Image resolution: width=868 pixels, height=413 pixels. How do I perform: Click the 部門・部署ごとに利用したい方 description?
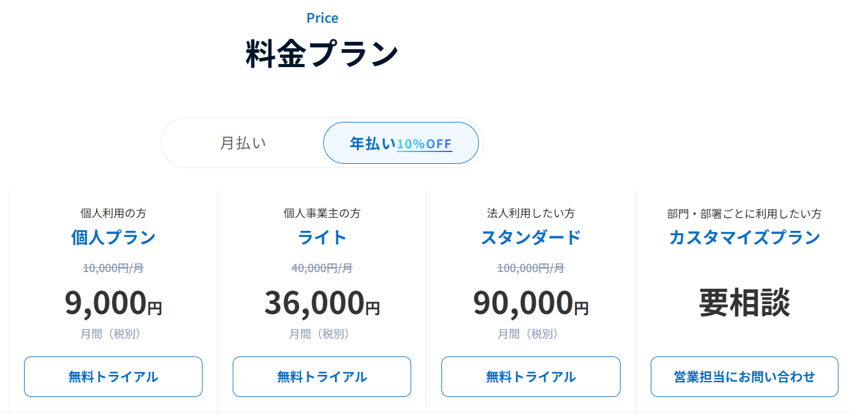tap(744, 214)
